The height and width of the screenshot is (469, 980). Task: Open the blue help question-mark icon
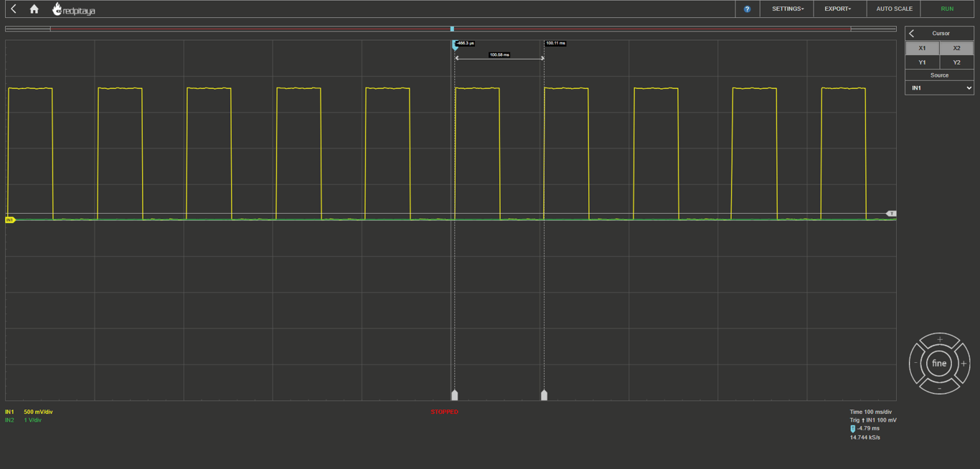pyautogui.click(x=747, y=9)
